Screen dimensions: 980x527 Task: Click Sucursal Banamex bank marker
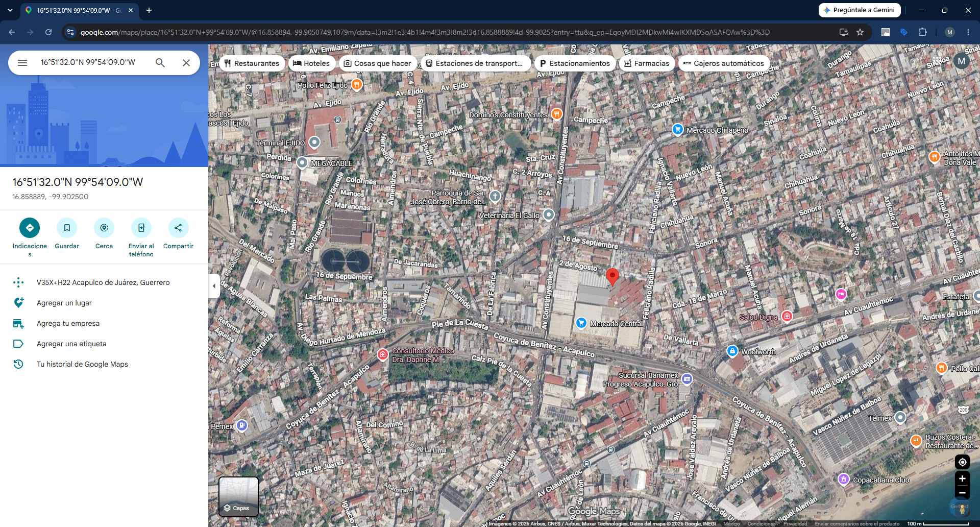point(687,379)
